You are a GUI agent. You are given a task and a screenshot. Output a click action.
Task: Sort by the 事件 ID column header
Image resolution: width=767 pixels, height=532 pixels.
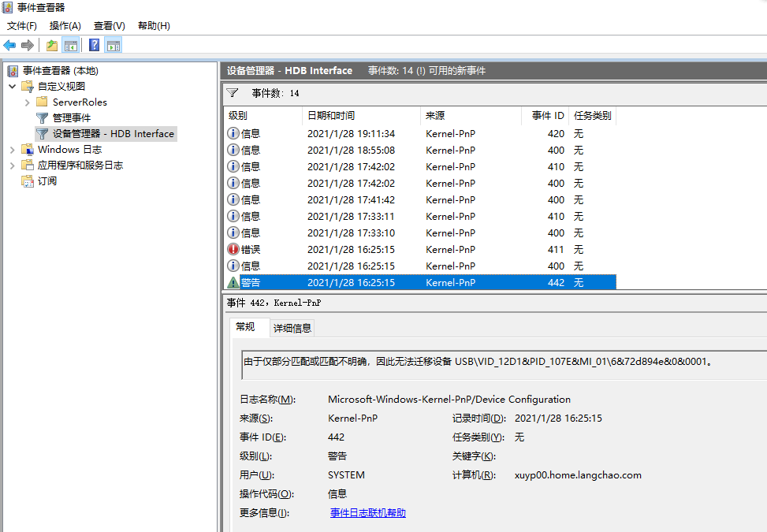(545, 116)
